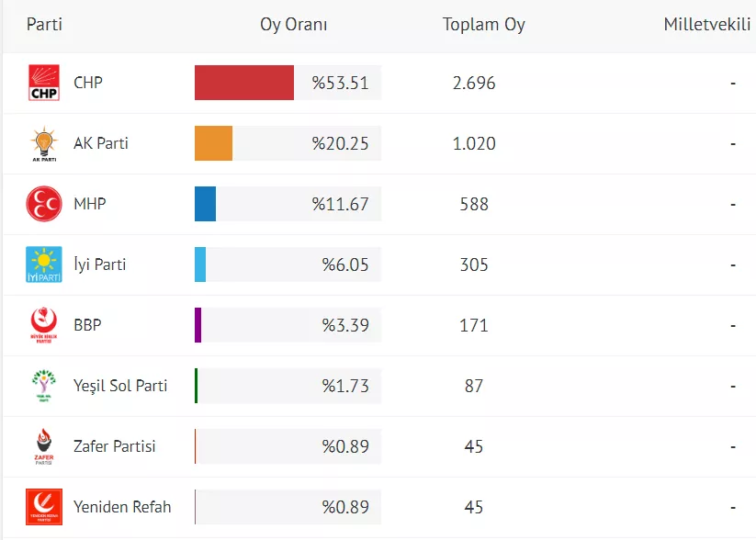Click the Parti column header
The width and height of the screenshot is (756, 540).
(x=44, y=25)
